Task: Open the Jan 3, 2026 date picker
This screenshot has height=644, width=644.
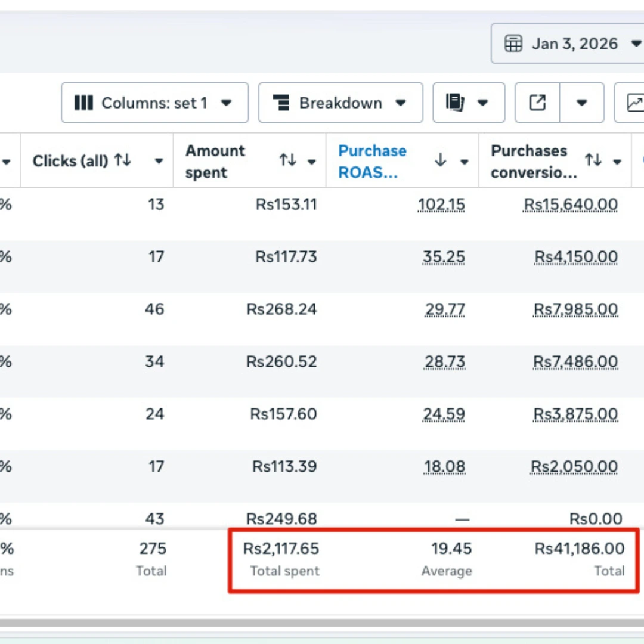Action: point(566,44)
